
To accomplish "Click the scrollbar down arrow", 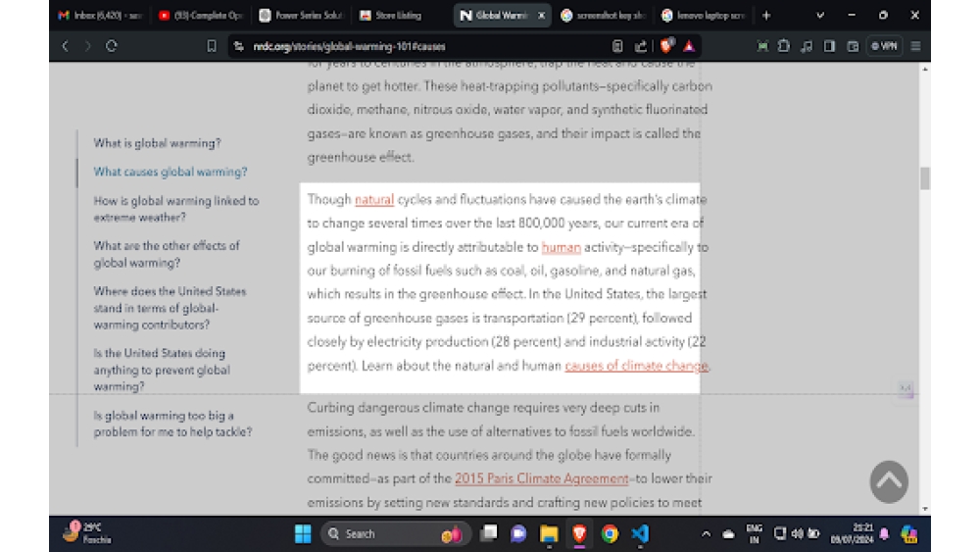I will 925,510.
